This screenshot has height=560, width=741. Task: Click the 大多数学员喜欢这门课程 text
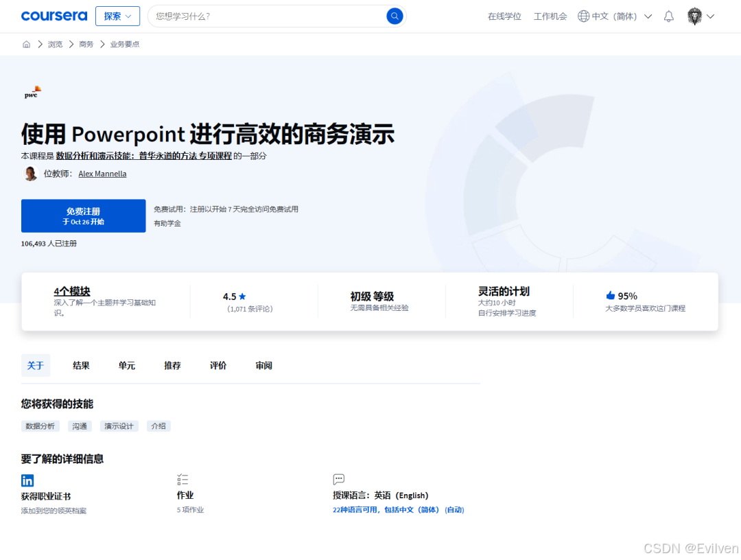645,309
